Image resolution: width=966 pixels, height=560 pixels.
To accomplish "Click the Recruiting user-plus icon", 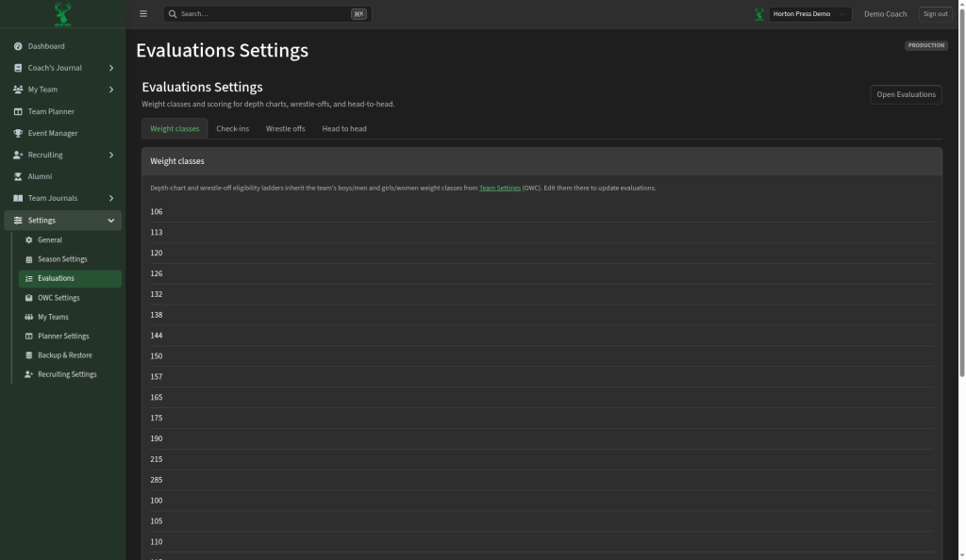I will [18, 155].
